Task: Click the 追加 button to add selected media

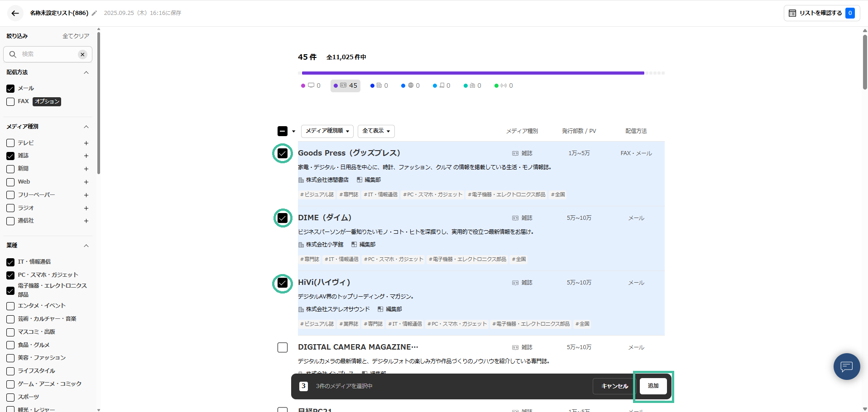Action: pos(652,386)
